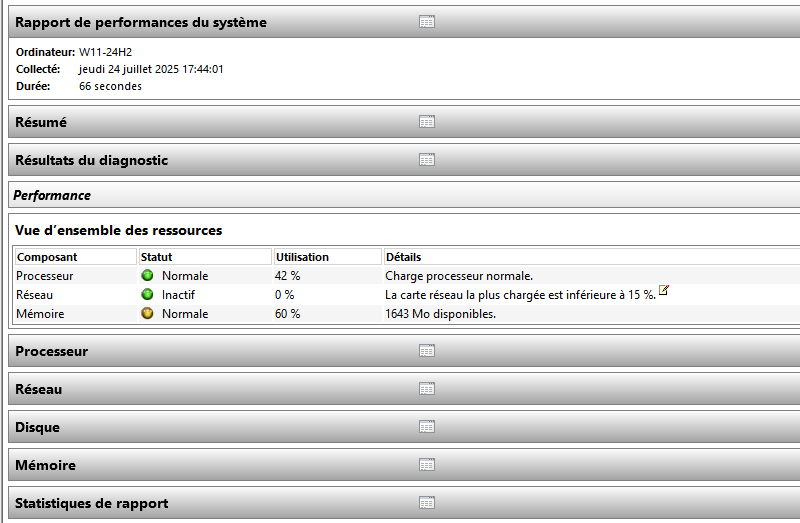Screen dimensions: 800x523
Task: Expand the Statistiques de rapport section
Action: pos(91,503)
